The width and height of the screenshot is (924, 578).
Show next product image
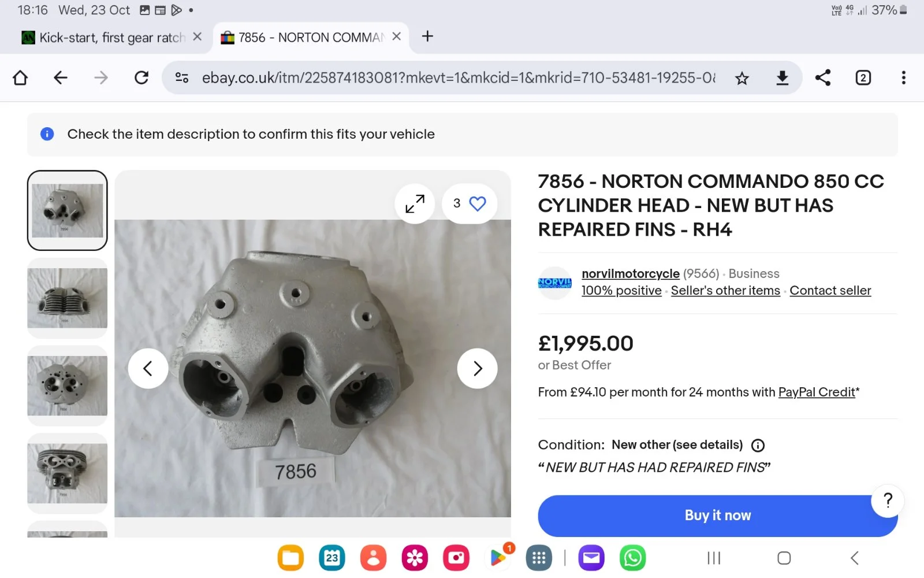coord(477,368)
